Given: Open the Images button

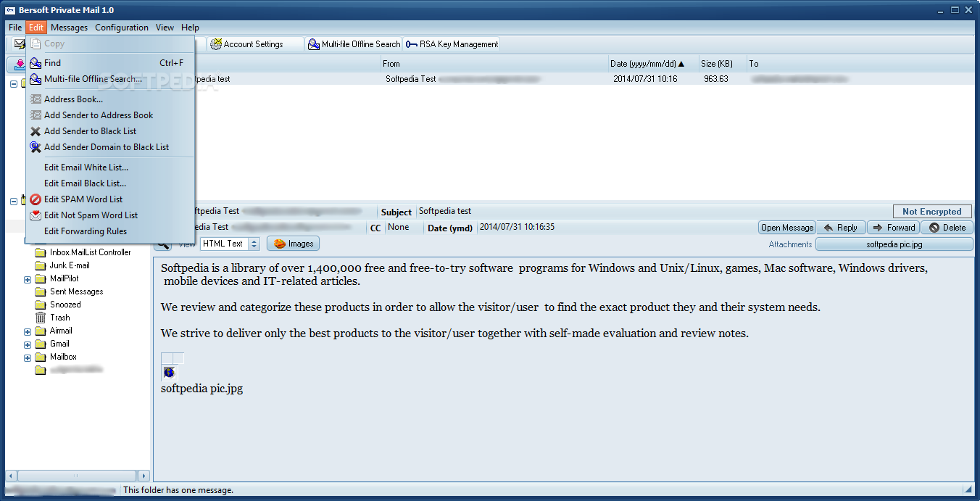Looking at the screenshot, I should pyautogui.click(x=294, y=244).
